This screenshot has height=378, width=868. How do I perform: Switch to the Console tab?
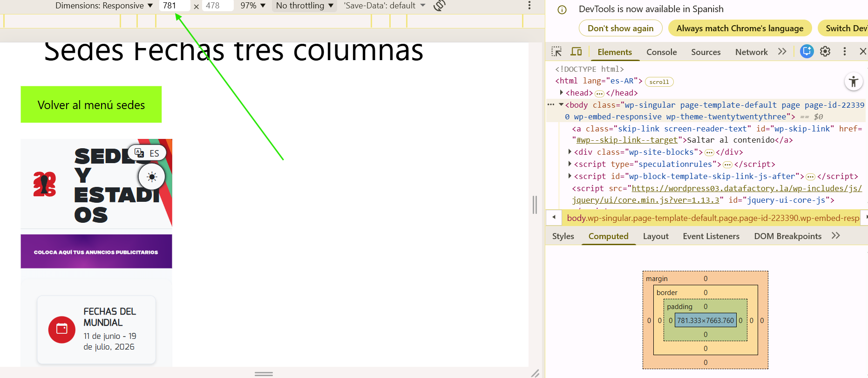point(661,52)
